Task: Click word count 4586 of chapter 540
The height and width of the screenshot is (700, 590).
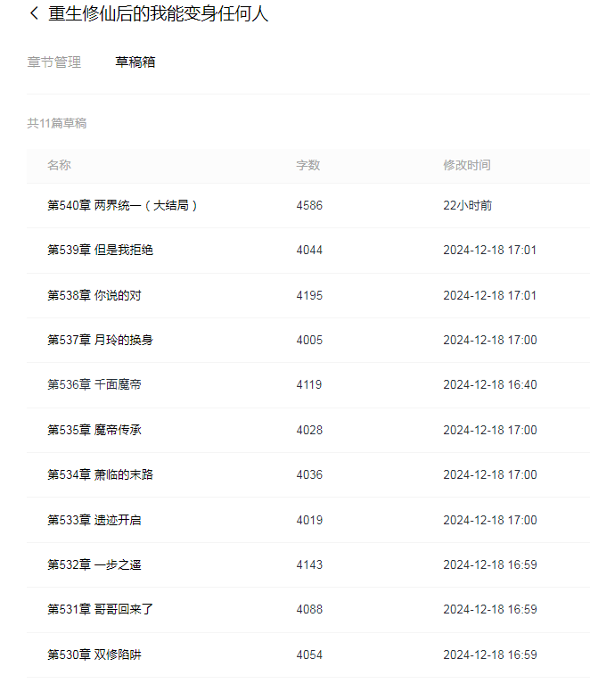Action: [309, 205]
